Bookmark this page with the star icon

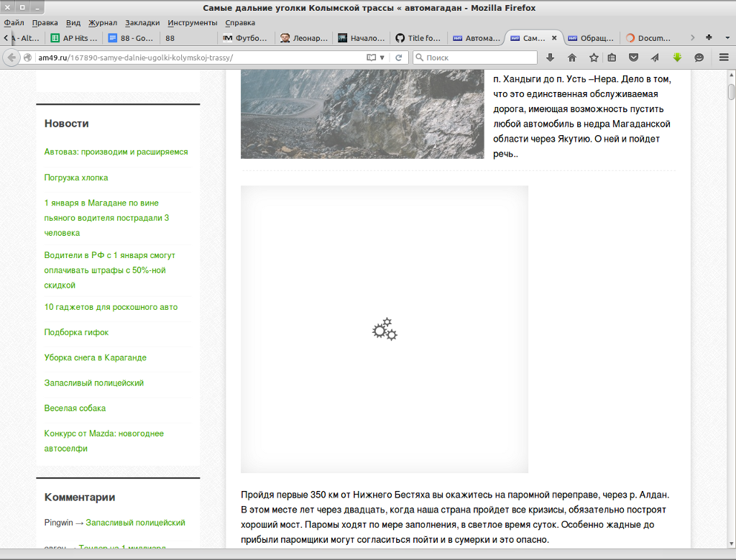[594, 58]
